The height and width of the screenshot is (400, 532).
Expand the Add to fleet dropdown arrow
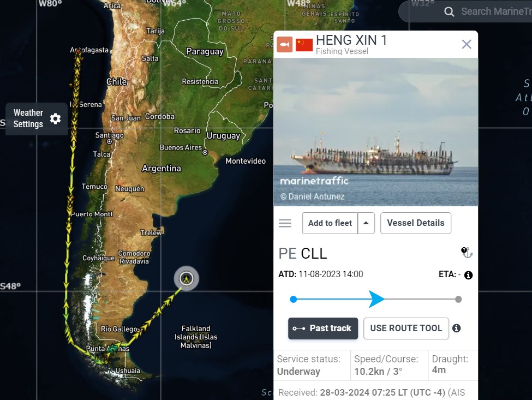(366, 223)
